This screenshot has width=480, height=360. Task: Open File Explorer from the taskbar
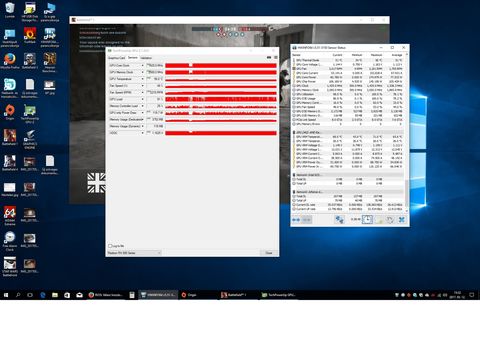pos(55,295)
